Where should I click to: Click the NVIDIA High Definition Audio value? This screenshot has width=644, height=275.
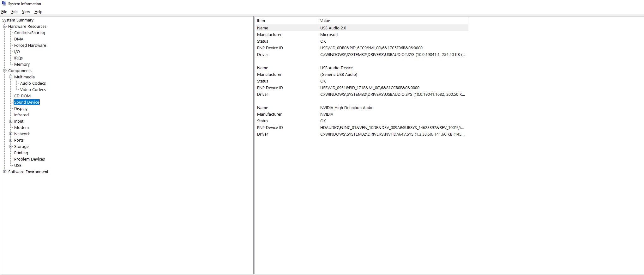pyautogui.click(x=347, y=108)
